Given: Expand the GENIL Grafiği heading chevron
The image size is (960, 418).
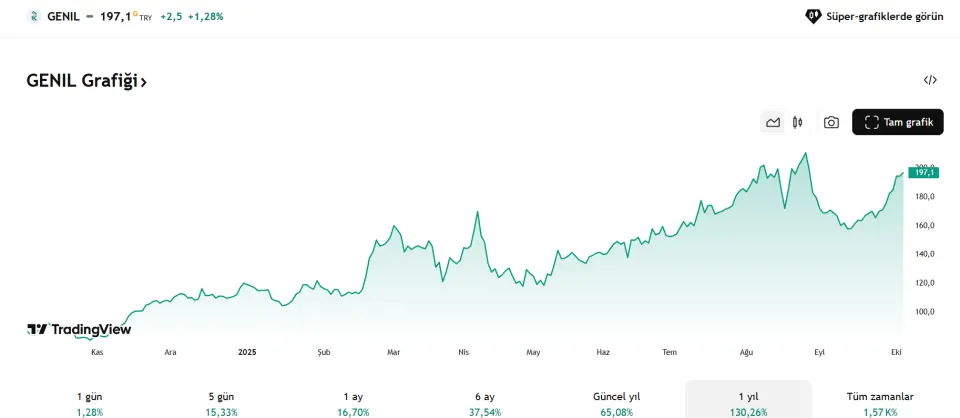Looking at the screenshot, I should pos(144,82).
